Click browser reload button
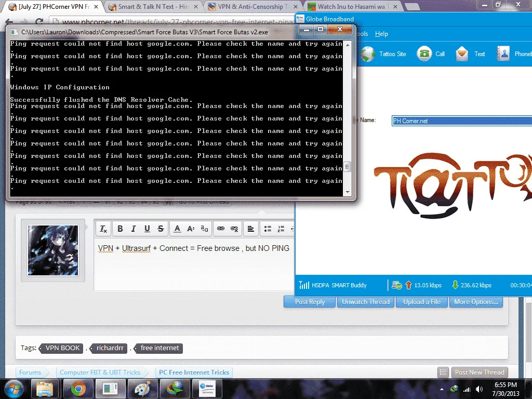The height and width of the screenshot is (399, 532). tap(39, 22)
